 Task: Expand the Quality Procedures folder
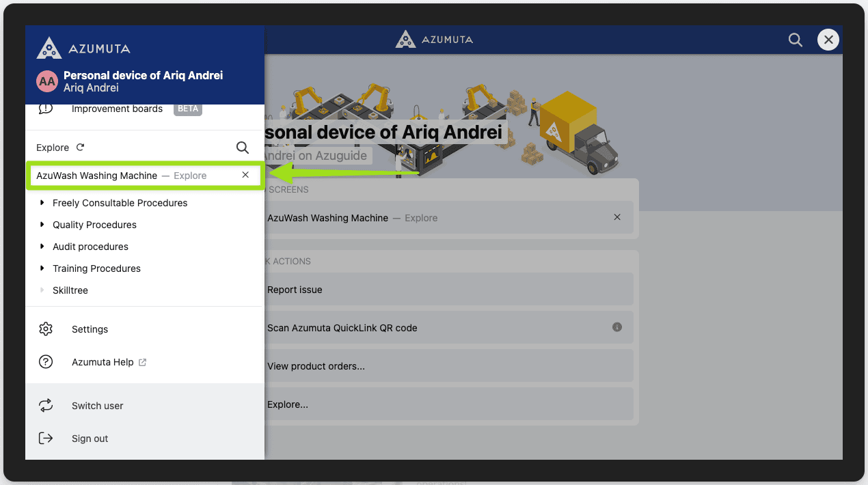[x=42, y=225]
